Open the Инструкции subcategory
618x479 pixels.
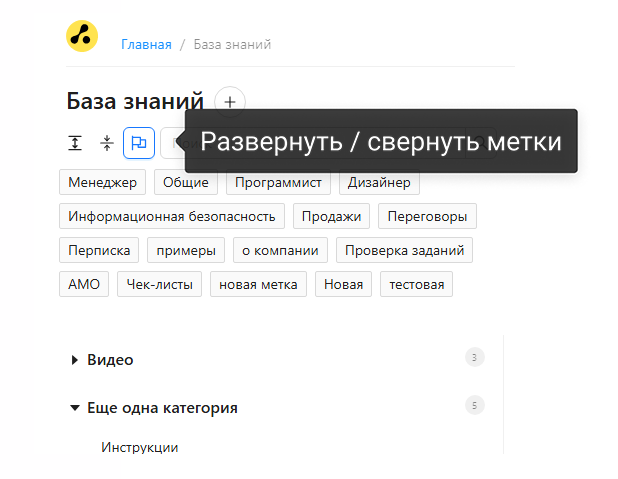[140, 447]
